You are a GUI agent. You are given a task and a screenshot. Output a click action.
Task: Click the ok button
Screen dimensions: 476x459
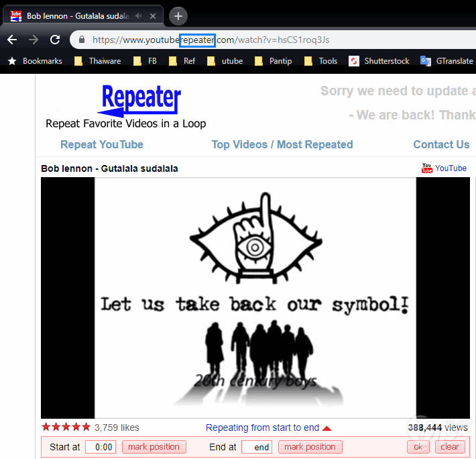pos(418,447)
